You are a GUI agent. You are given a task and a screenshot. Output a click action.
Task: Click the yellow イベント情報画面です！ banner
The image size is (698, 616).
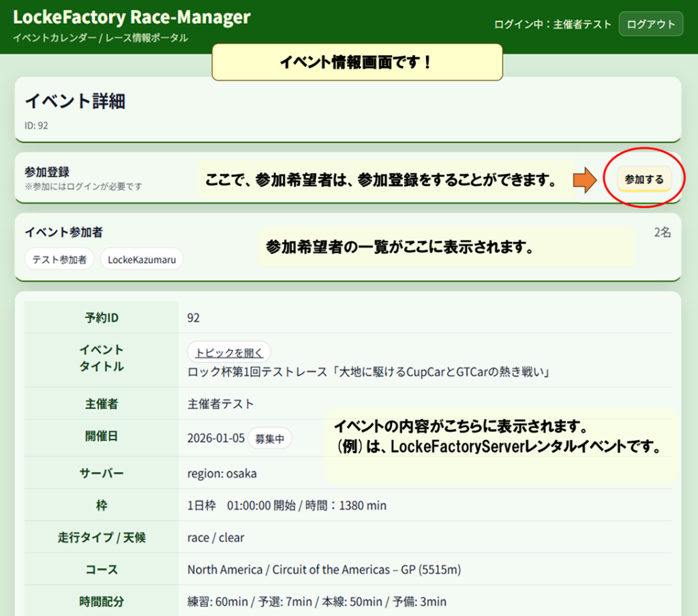click(356, 62)
